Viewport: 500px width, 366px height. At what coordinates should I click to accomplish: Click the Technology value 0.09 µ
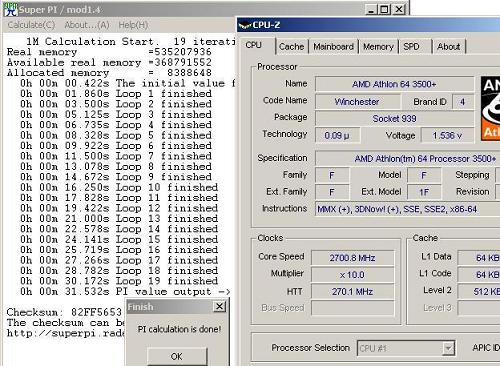(337, 136)
